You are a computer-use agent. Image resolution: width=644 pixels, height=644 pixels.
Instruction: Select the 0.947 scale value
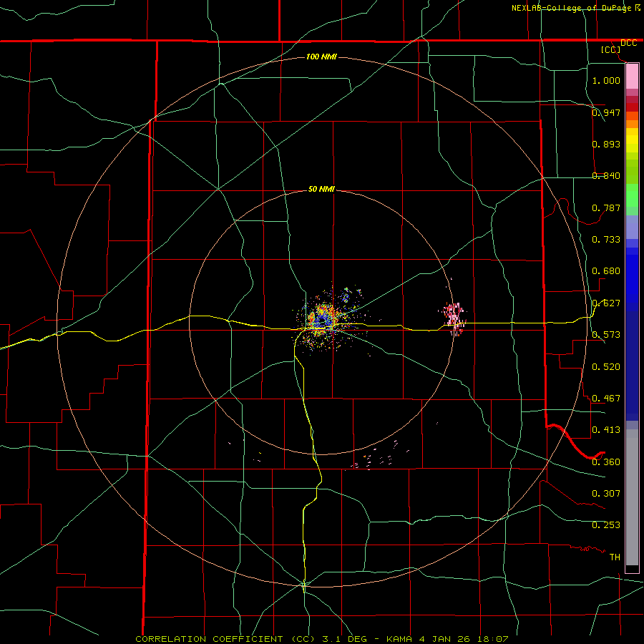pos(606,112)
